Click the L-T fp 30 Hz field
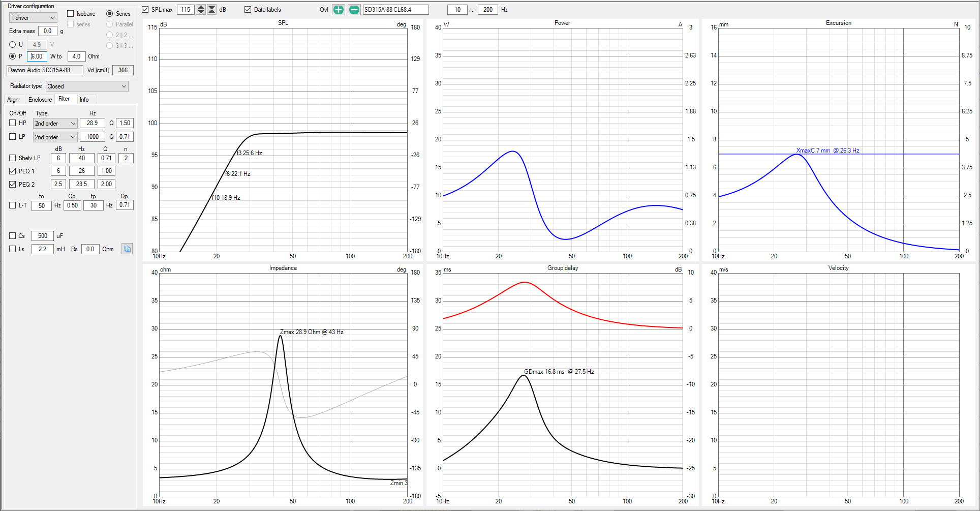 [x=94, y=205]
